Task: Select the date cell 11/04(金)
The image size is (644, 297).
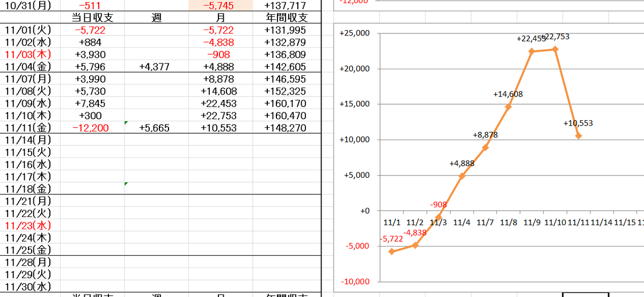Action: pyautogui.click(x=30, y=67)
